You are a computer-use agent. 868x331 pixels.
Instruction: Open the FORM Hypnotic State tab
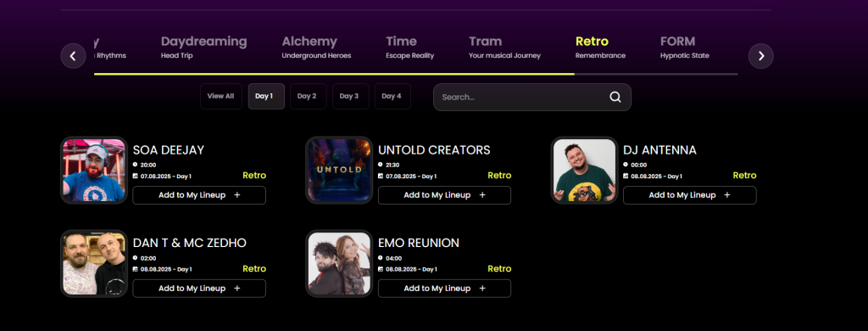tap(684, 48)
